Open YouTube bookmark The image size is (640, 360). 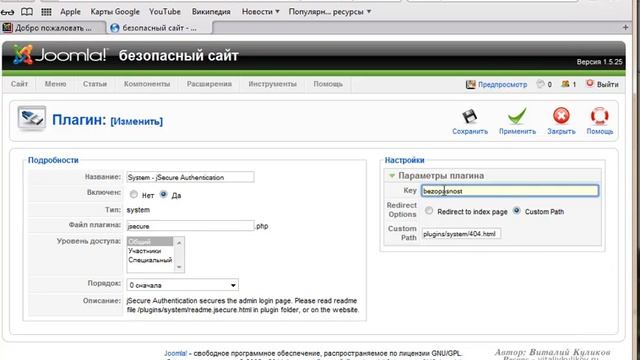(165, 12)
